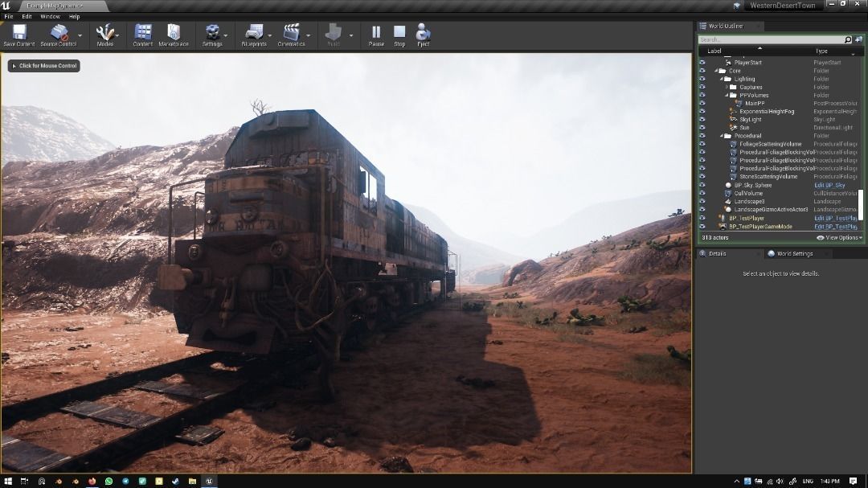Open the Content browser icon

143,35
